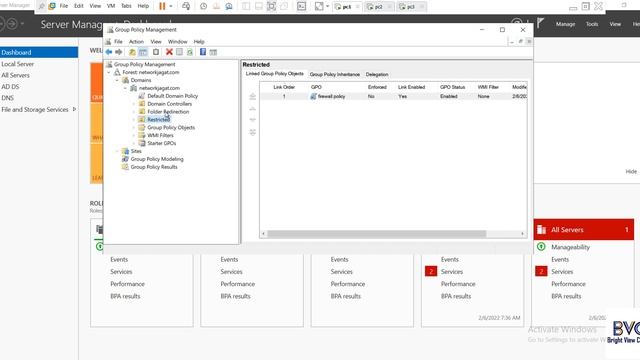Click the horizontal scrollbar in linked GPO list
This screenshot has width=640, height=360.
[377, 234]
